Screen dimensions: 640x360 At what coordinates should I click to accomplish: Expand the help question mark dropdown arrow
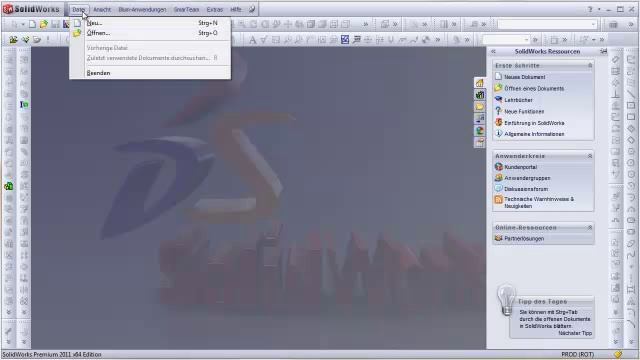[599, 9]
